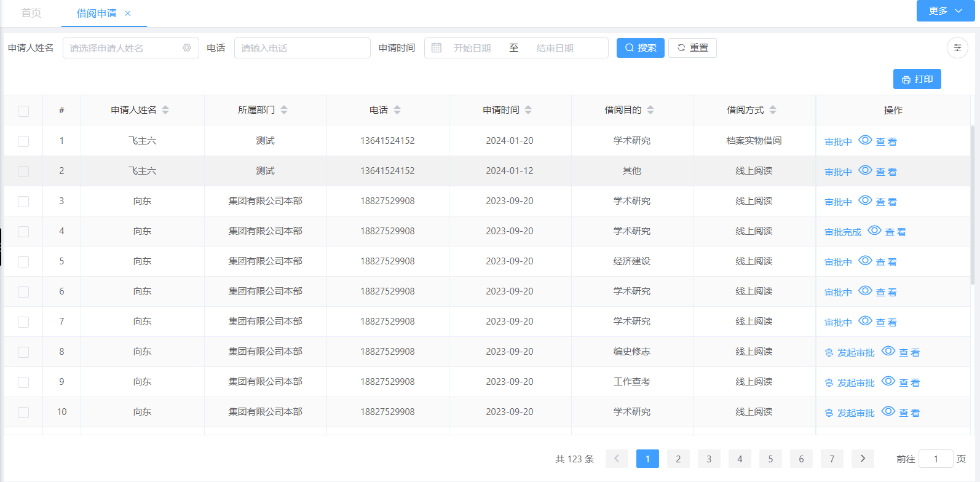Click the eye view icon in row 5
Viewport: 980px width, 482px height.
(865, 261)
